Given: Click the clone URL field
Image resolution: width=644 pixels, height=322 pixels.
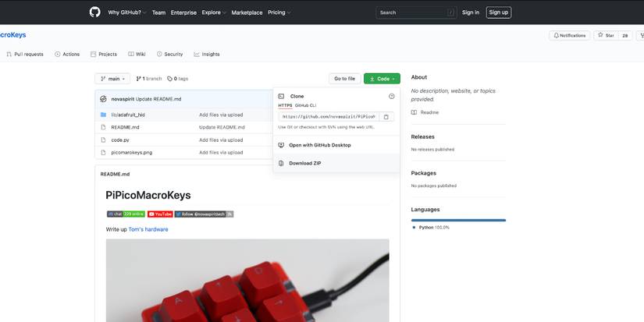Looking at the screenshot, I should click(328, 117).
